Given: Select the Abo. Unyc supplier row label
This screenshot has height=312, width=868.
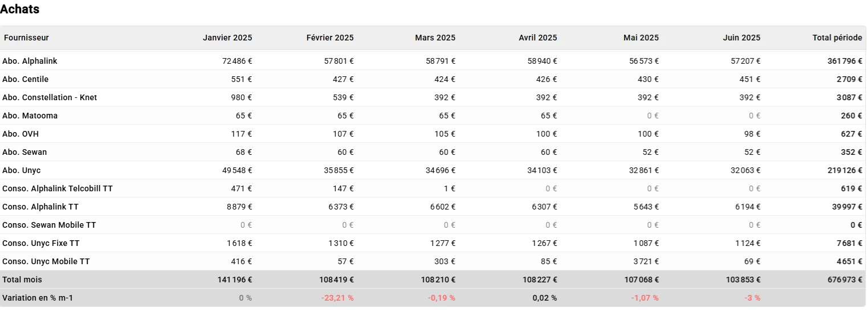Looking at the screenshot, I should point(22,170).
